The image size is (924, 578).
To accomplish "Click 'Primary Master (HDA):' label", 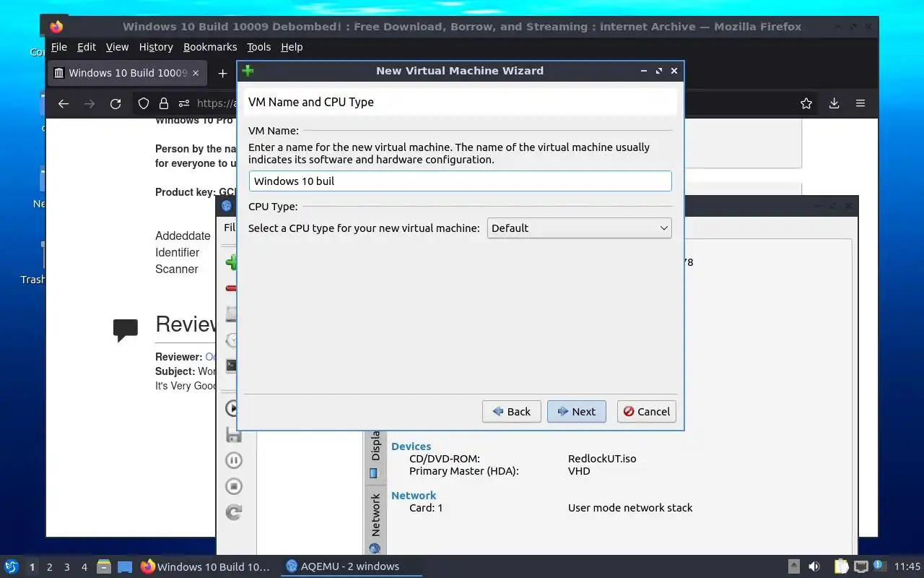I will coord(464,471).
